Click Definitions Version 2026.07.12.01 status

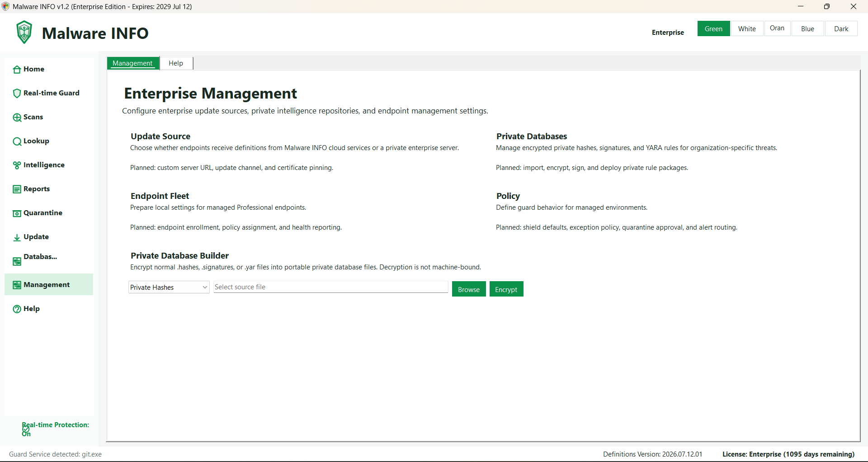[x=653, y=454]
